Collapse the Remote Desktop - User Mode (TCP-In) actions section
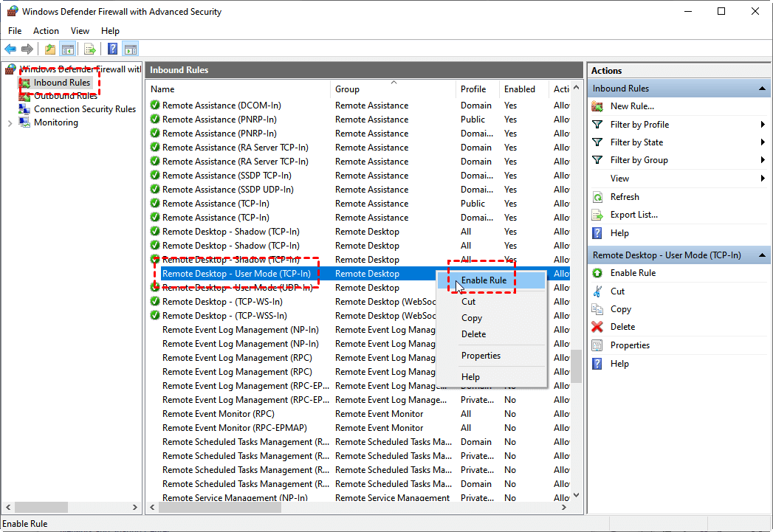Viewport: 773px width, 532px height. 762,255
